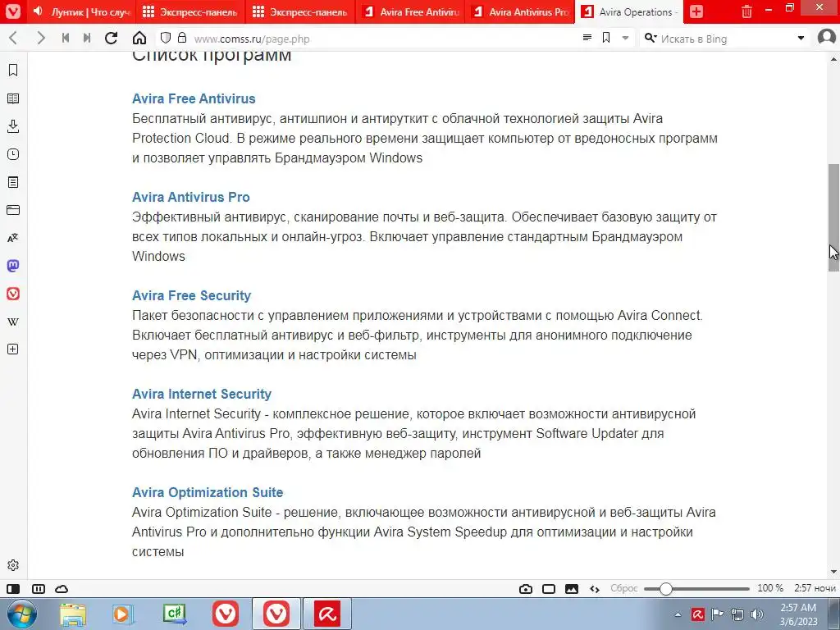Toggle the side panel visibility

[x=13, y=589]
